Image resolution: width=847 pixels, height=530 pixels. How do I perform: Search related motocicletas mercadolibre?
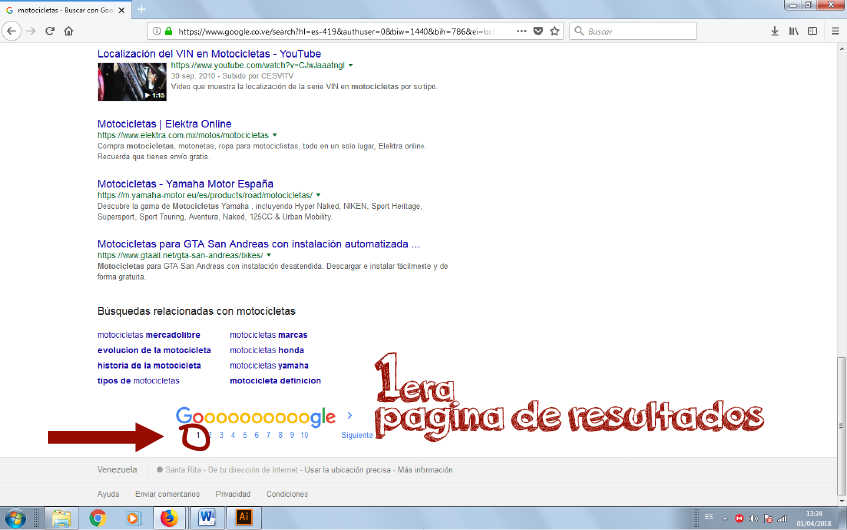tap(149, 335)
